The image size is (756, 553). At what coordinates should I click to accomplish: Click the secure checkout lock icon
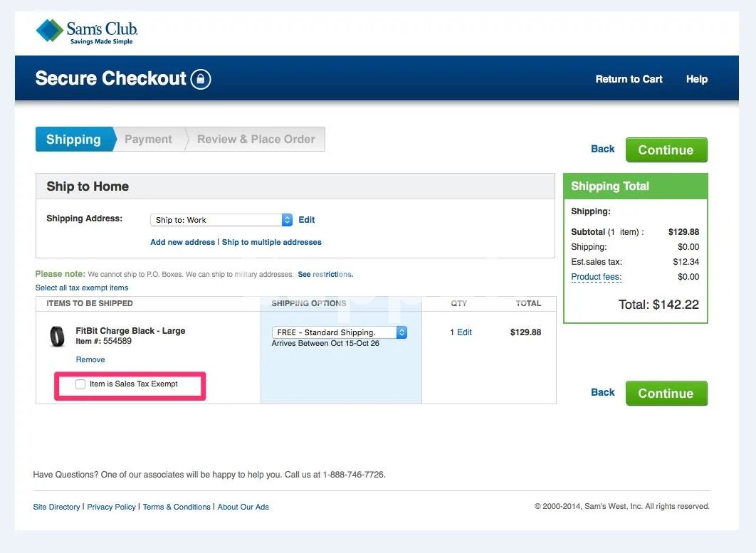201,78
